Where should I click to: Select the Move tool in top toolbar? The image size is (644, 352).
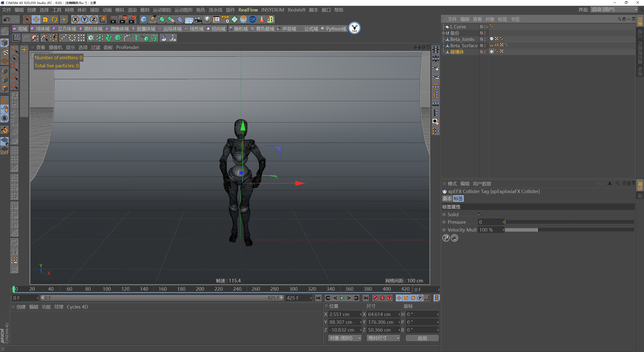(x=36, y=19)
